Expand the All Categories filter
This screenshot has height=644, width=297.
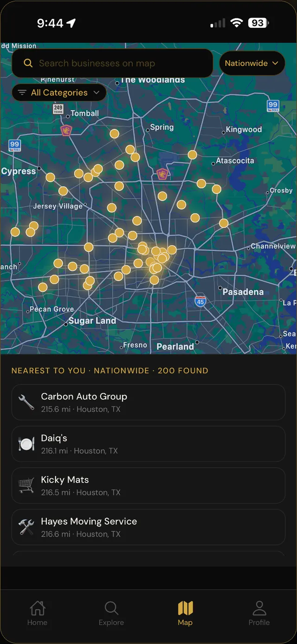tap(59, 93)
